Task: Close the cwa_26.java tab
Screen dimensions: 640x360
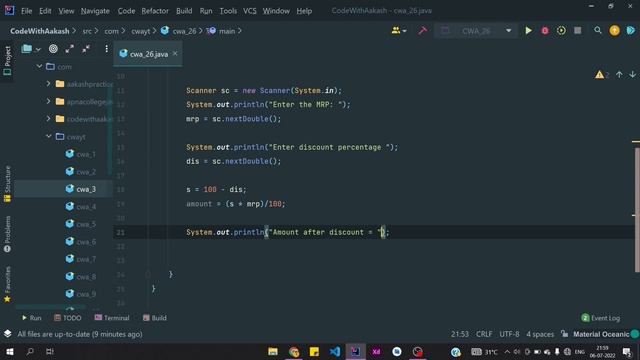Action: coord(175,53)
